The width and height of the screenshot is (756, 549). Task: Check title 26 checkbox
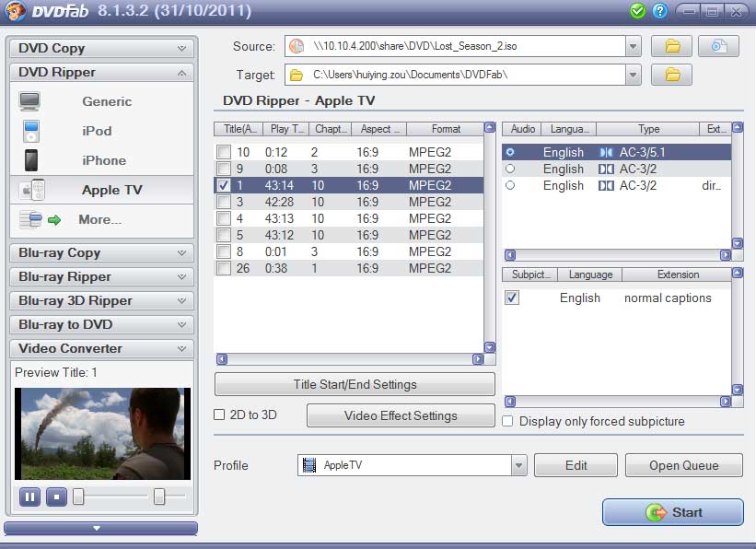(x=224, y=268)
